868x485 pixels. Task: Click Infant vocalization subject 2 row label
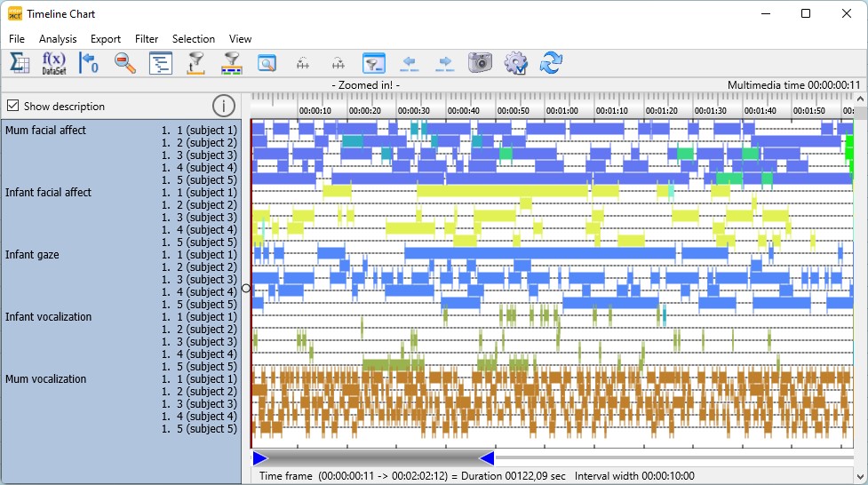click(199, 329)
